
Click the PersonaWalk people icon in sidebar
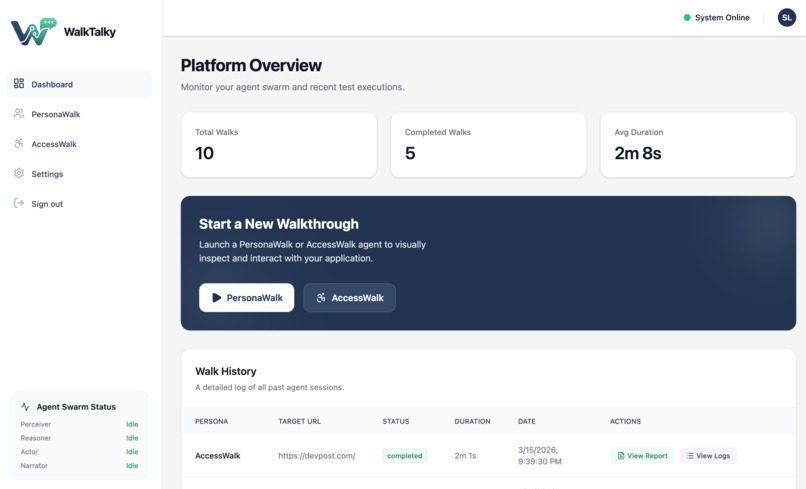pyautogui.click(x=19, y=113)
